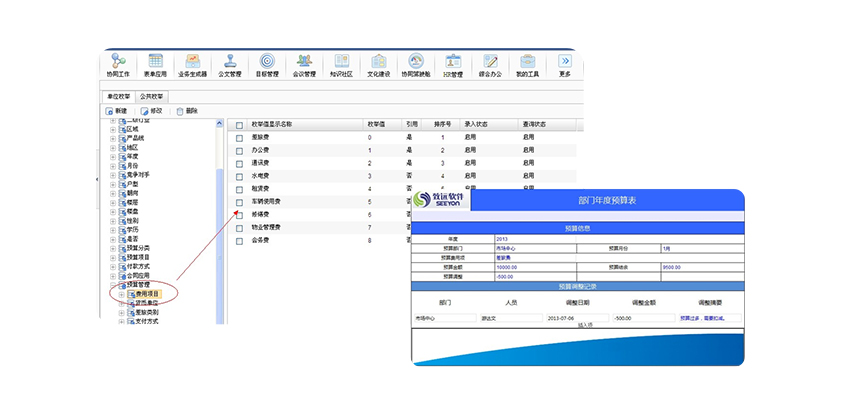Open the 协同驾驶舱 gauge icon

click(x=416, y=61)
